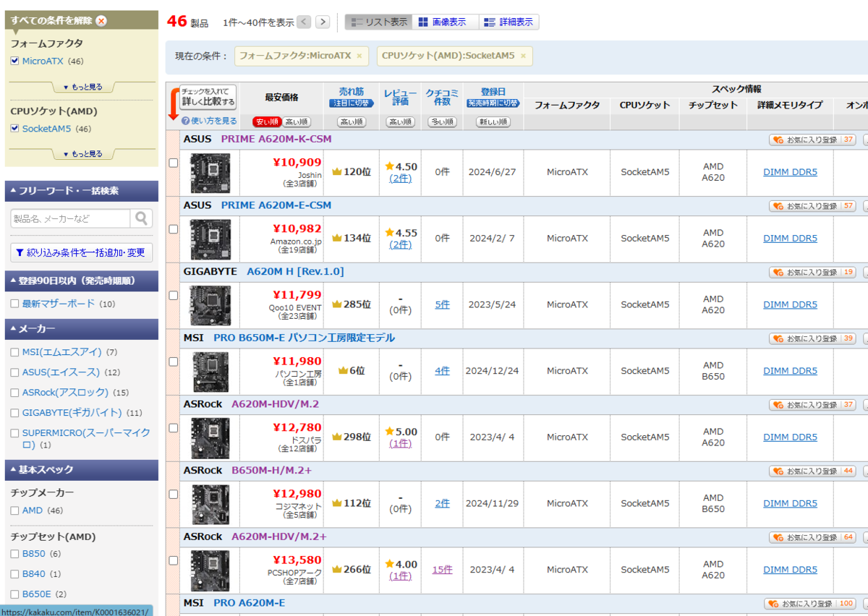This screenshot has width=868, height=616.
Task: Check the 最新マザーボード filter
Action: tap(14, 304)
